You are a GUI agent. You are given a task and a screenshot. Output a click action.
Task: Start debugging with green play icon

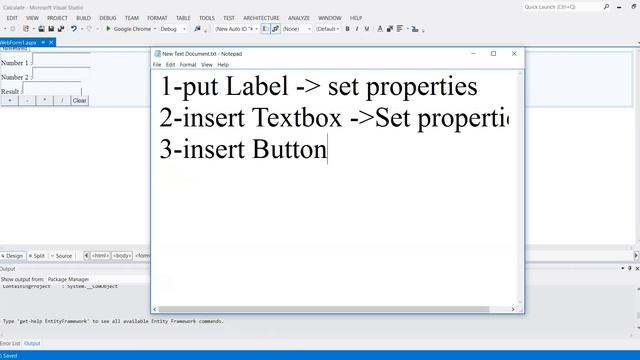coord(108,29)
